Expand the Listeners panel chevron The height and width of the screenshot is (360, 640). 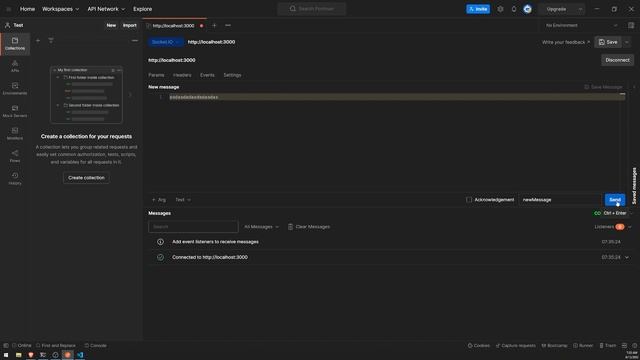[x=629, y=227]
